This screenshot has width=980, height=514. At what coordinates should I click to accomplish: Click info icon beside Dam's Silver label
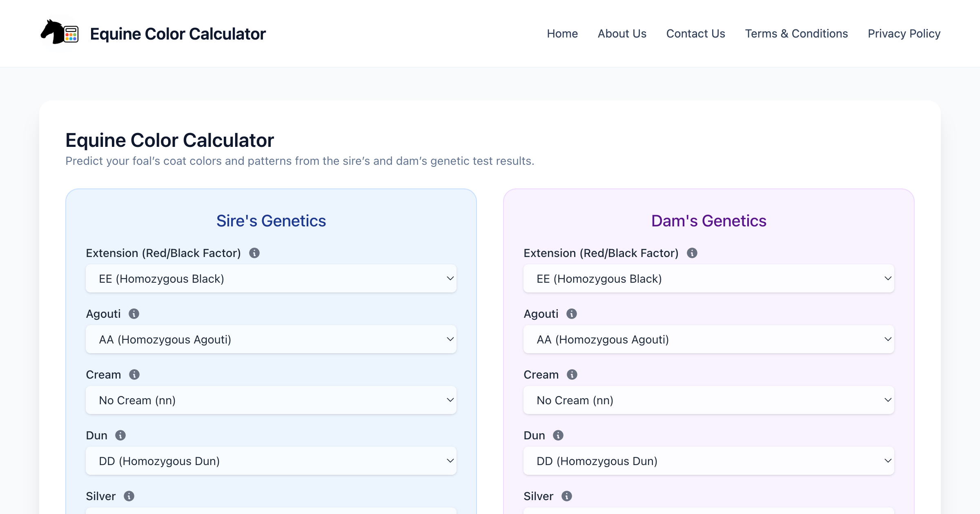pos(567,496)
